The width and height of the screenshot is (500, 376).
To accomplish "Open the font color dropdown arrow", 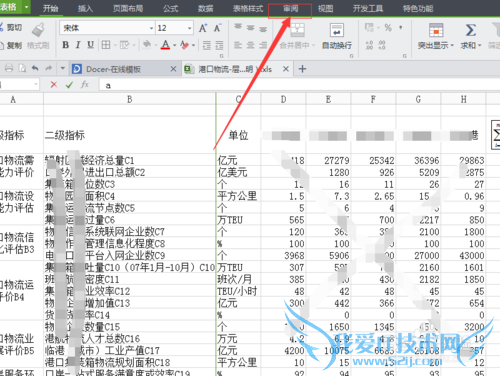I will 174,45.
